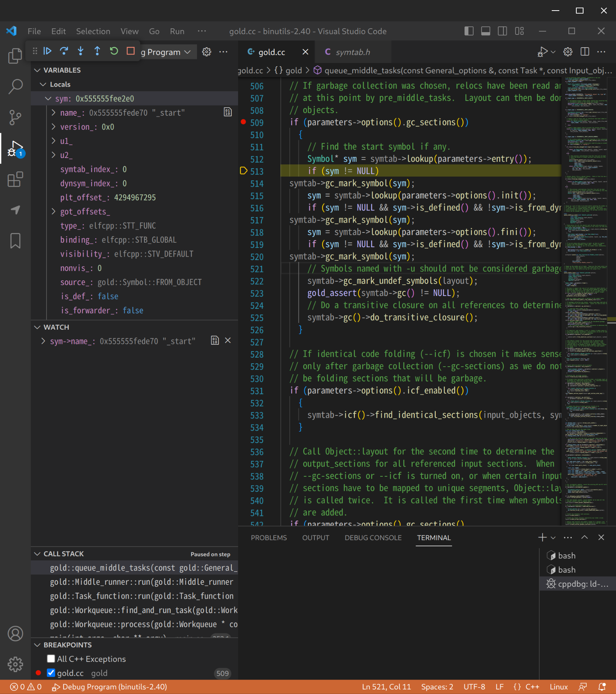This screenshot has width=616, height=694.
Task: Click the Run or Debug play icon in editor title
Action: (x=543, y=52)
